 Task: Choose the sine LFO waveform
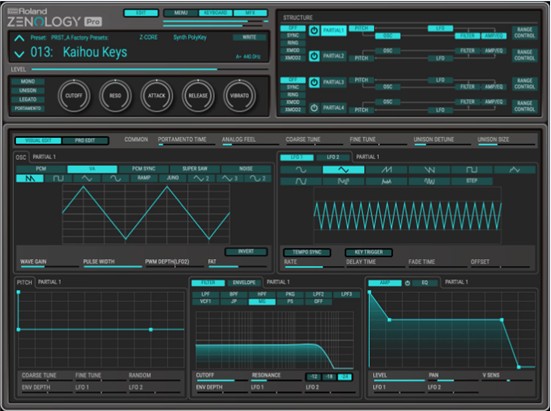pyautogui.click(x=301, y=170)
